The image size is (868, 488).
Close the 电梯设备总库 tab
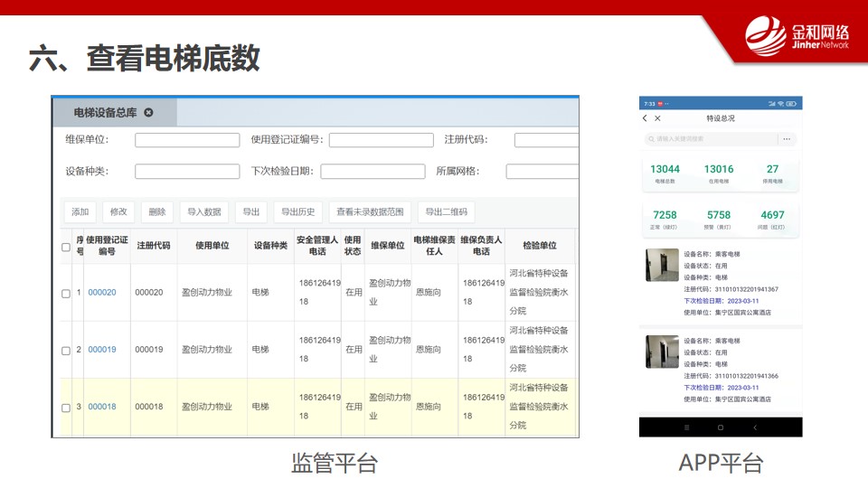click(149, 113)
